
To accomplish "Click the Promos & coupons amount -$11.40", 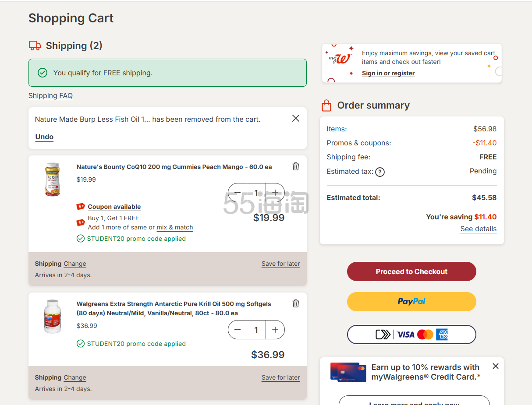I will pyautogui.click(x=485, y=143).
